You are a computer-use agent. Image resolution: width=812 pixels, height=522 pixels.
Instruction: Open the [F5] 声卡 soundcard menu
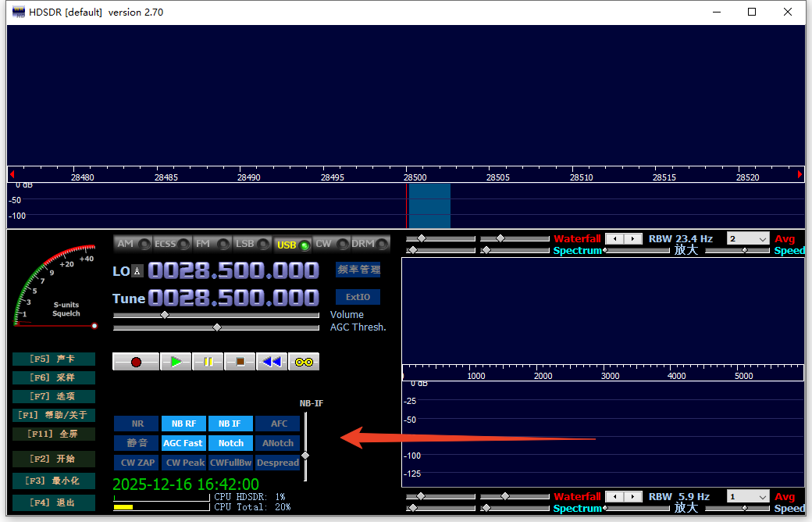pyautogui.click(x=54, y=359)
